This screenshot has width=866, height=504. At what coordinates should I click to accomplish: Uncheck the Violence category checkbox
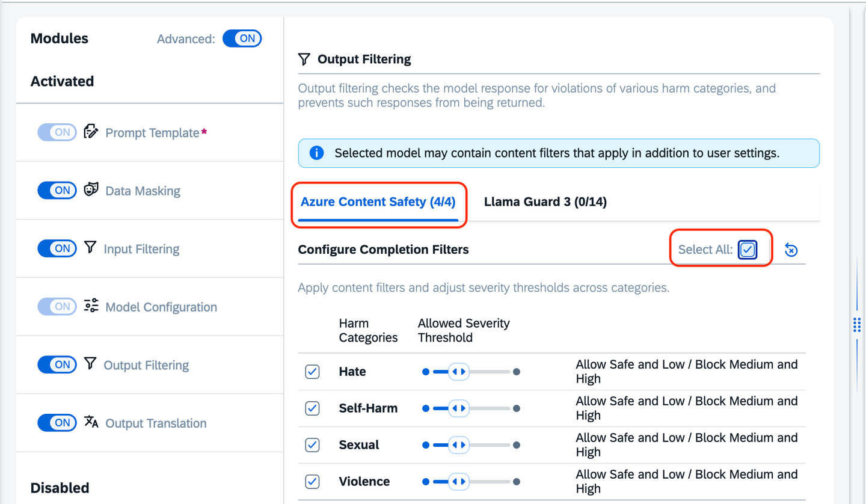[x=312, y=482]
